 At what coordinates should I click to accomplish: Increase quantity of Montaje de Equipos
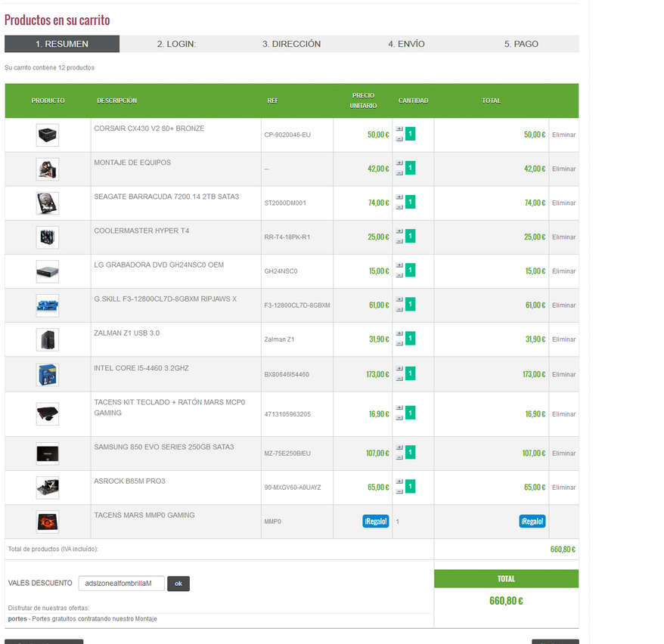[399, 163]
